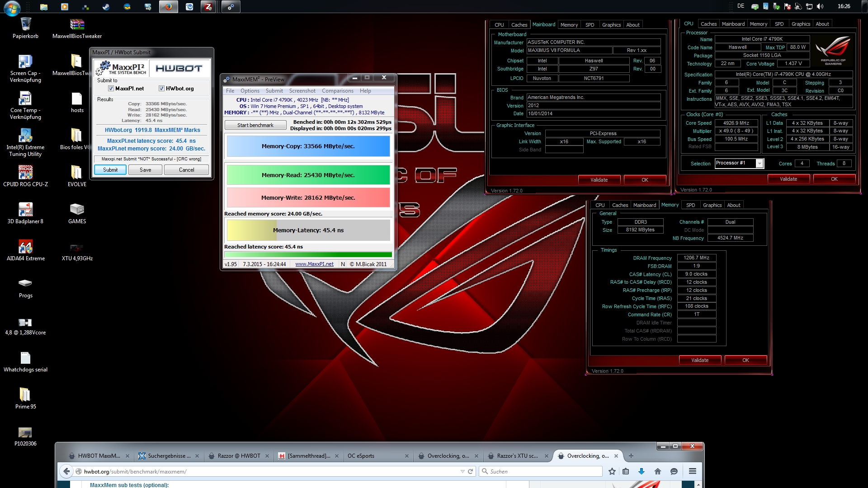The image size is (868, 488).
Task: Open CPUID ROG CPU-Z desktop shortcut
Action: coord(25,176)
